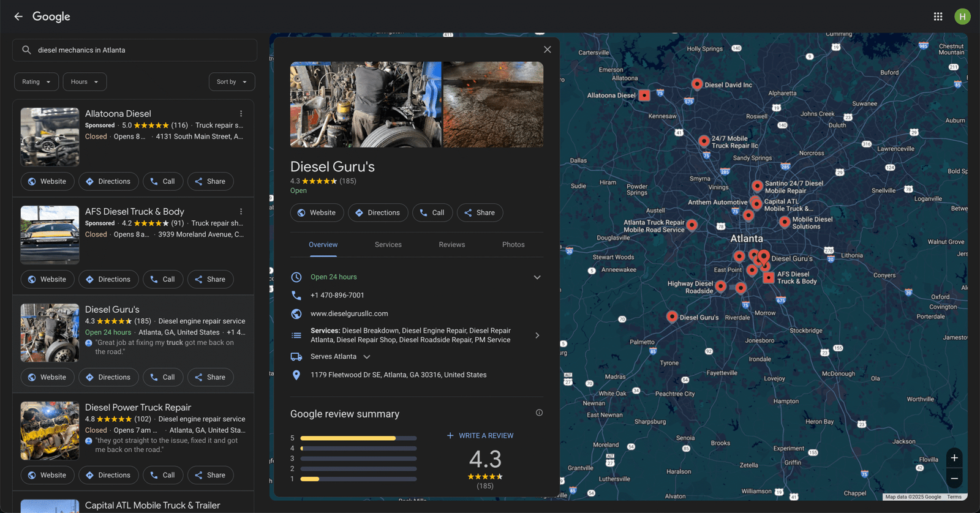The height and width of the screenshot is (513, 980).
Task: Click the phone number +1 470-896-7001
Action: point(337,296)
